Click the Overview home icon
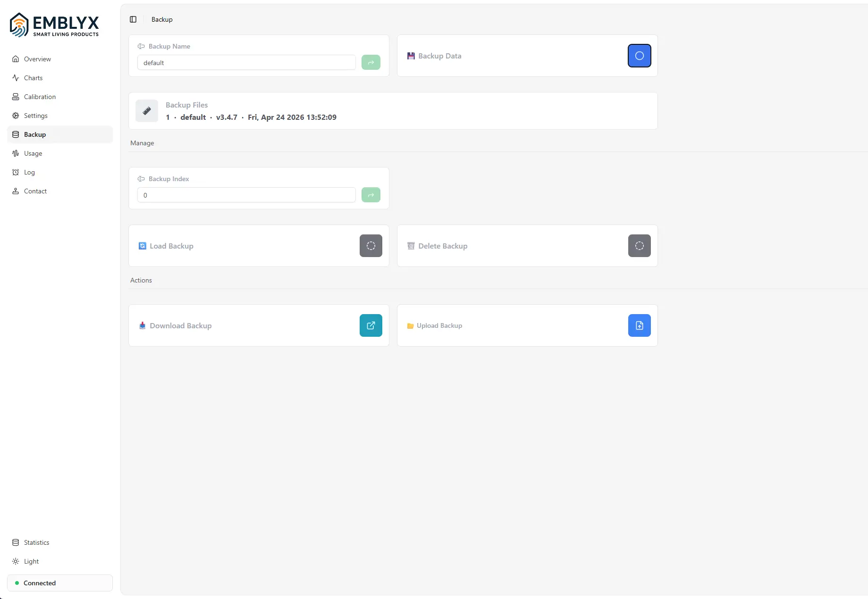Image resolution: width=868 pixels, height=599 pixels. click(x=16, y=59)
